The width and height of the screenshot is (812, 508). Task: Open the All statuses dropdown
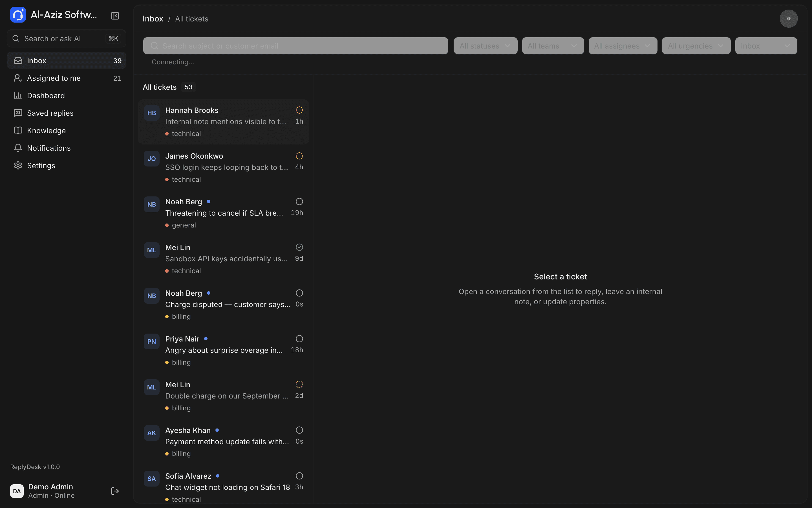point(486,46)
